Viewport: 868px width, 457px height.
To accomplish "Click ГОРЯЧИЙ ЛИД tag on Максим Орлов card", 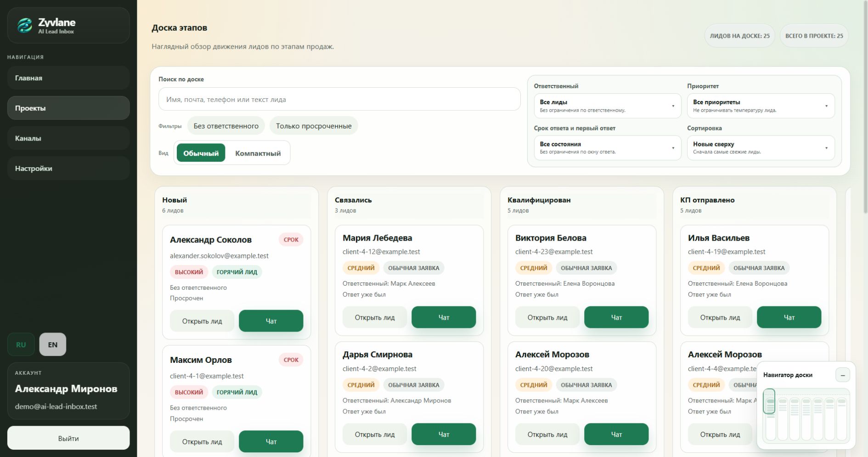I will 237,392.
